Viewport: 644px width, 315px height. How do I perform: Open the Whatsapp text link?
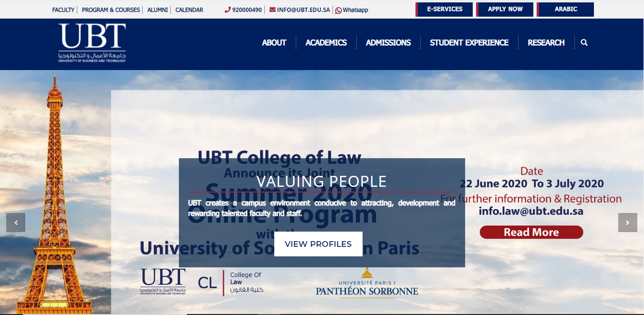[x=355, y=10]
